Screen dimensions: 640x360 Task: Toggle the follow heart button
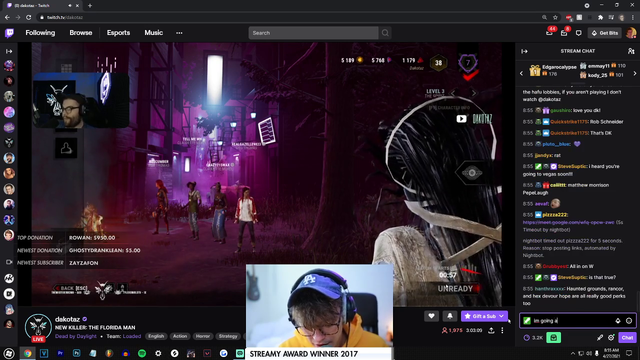tap(431, 316)
